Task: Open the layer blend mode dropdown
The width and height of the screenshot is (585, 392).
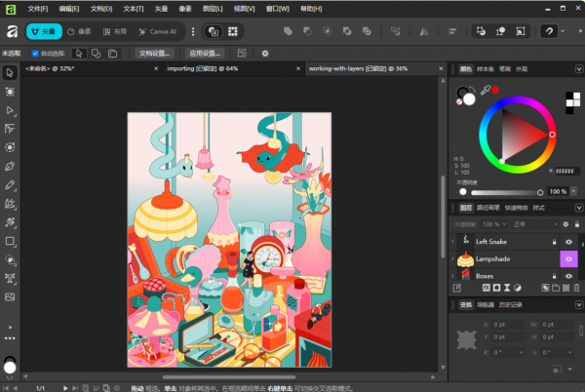Action: 535,224
